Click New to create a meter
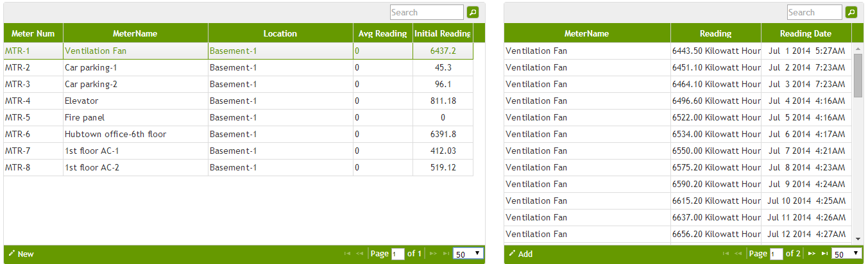The width and height of the screenshot is (868, 264). pos(21,254)
